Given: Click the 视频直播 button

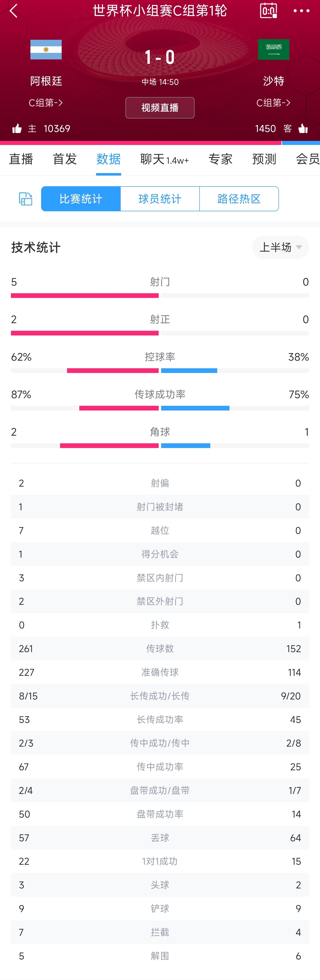Looking at the screenshot, I should [x=160, y=108].
